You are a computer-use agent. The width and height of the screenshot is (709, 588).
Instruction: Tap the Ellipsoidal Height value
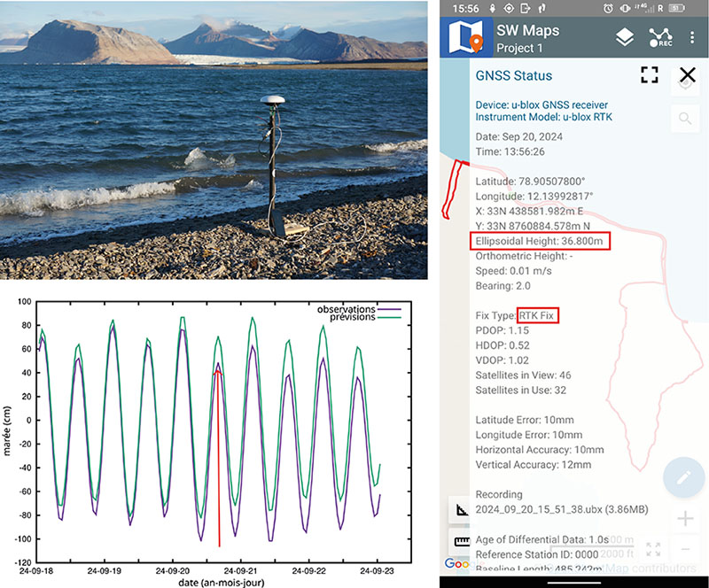[541, 242]
